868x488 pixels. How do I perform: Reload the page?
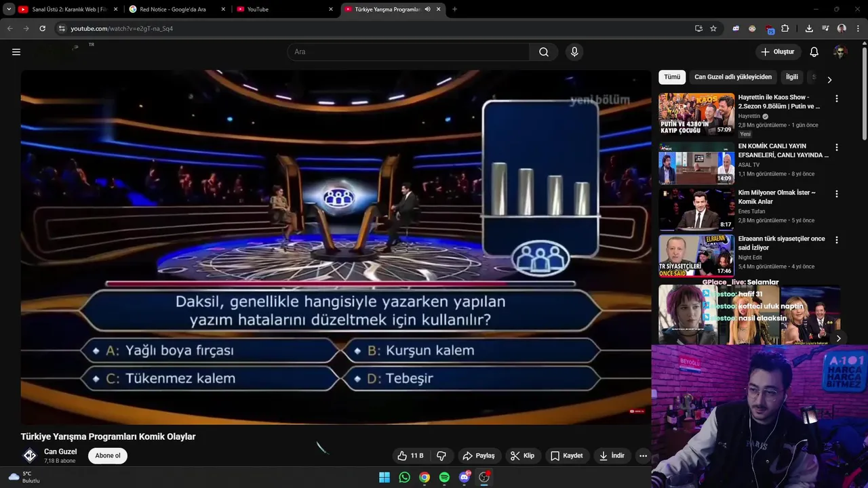(42, 28)
